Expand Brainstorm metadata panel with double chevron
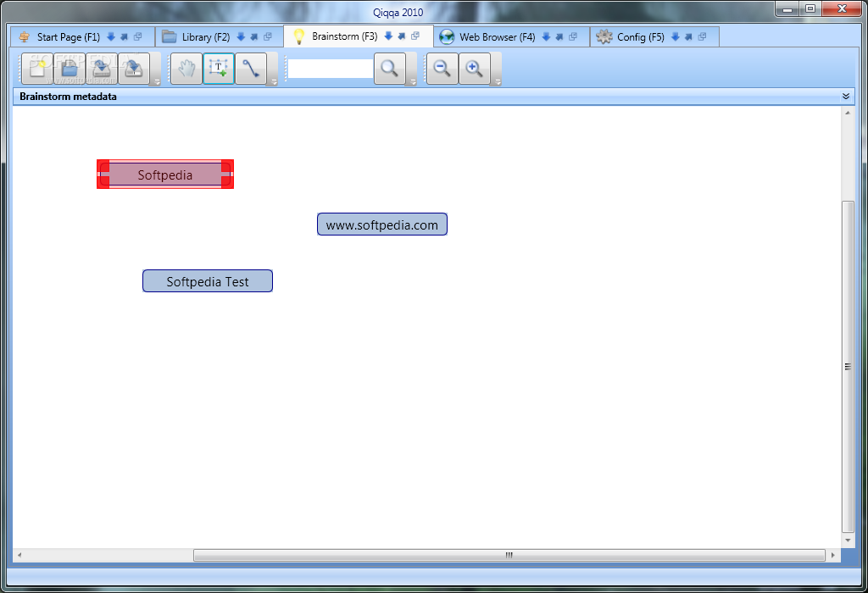The height and width of the screenshot is (593, 868). coord(846,97)
